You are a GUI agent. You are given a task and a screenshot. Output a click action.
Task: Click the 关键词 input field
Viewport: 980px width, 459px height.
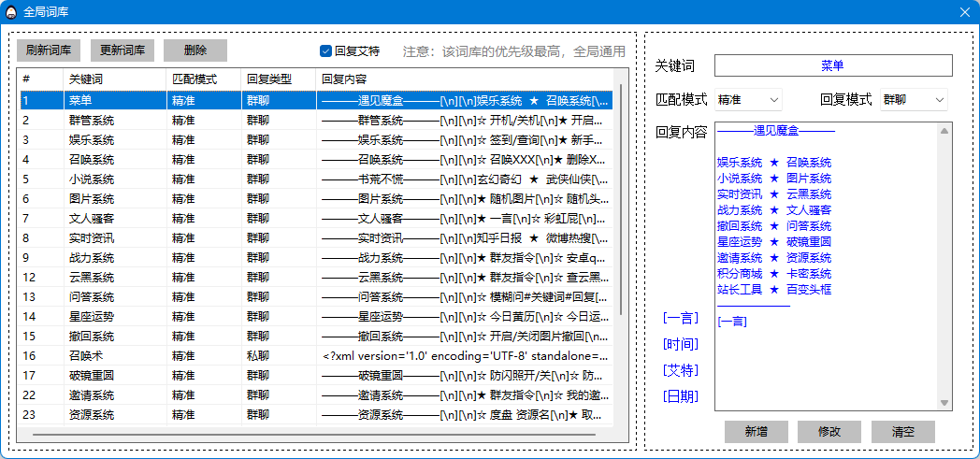pos(833,65)
